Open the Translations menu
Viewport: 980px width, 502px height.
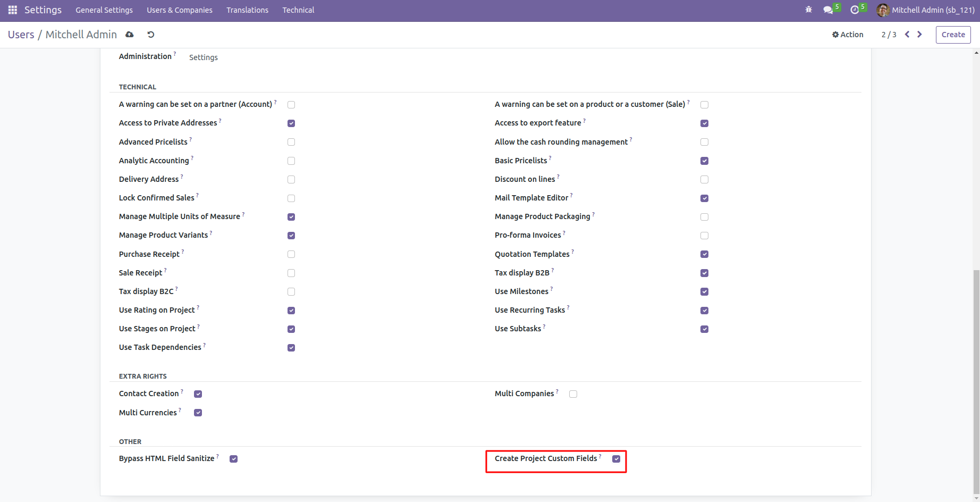247,10
